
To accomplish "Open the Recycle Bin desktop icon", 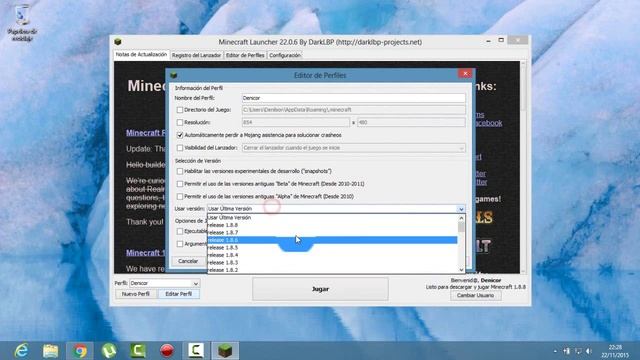I will point(22,22).
